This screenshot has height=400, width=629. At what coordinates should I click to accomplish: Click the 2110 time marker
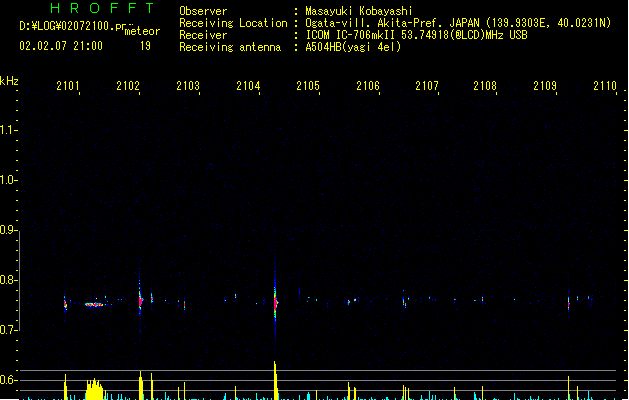[605, 86]
